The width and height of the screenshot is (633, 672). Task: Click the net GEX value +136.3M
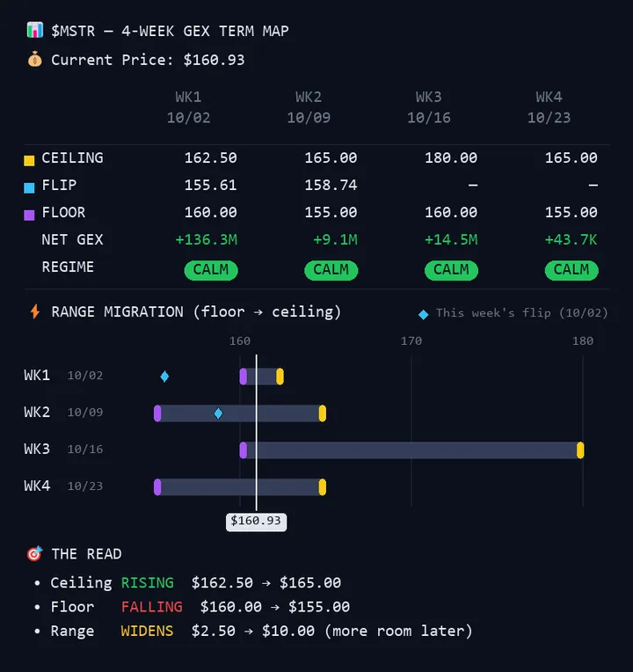point(207,239)
